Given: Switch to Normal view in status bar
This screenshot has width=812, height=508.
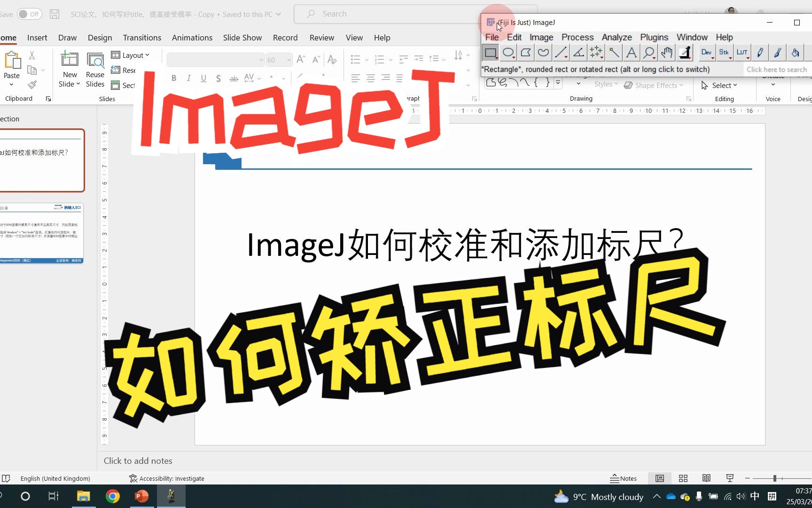Looking at the screenshot, I should coord(660,478).
